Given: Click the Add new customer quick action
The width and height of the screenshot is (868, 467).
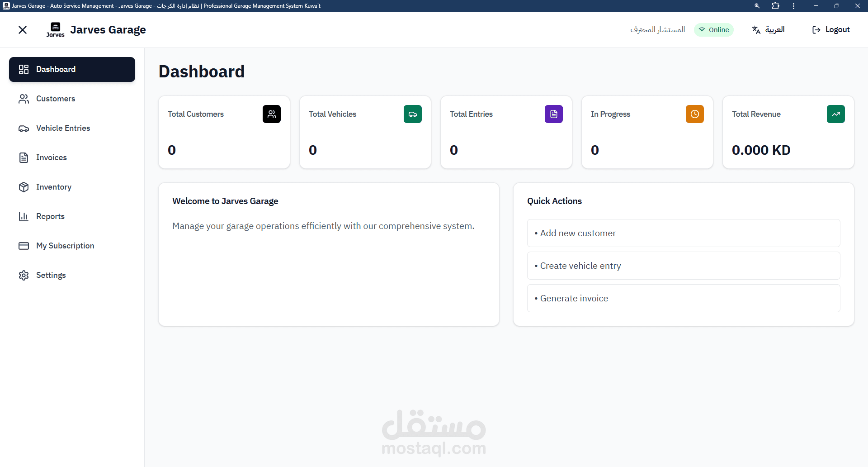Looking at the screenshot, I should pos(684,233).
